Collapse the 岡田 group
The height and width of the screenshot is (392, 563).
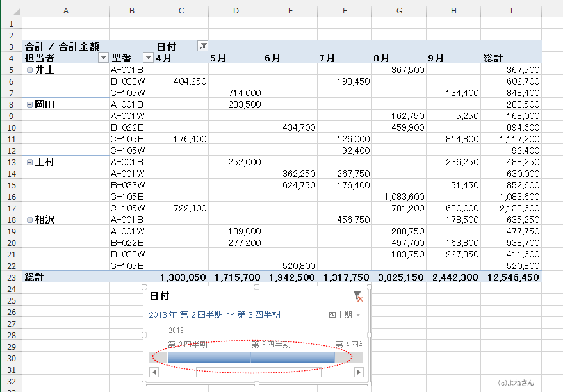point(29,104)
